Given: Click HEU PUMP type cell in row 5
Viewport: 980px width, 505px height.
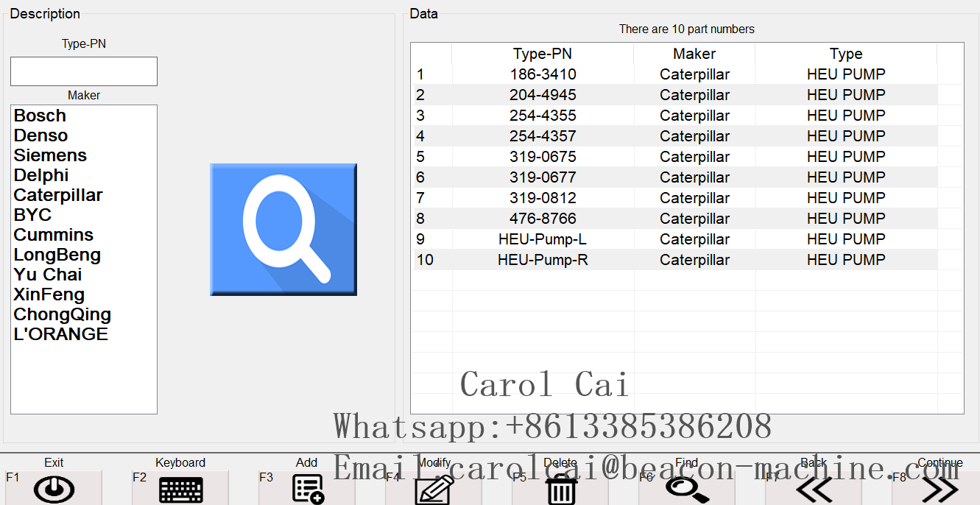Looking at the screenshot, I should click(x=846, y=157).
